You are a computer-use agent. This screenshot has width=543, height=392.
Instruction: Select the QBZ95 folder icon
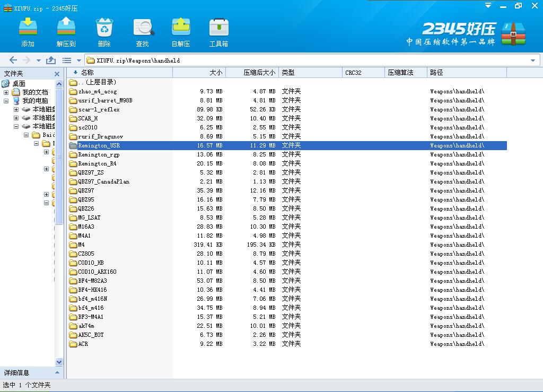coord(73,199)
